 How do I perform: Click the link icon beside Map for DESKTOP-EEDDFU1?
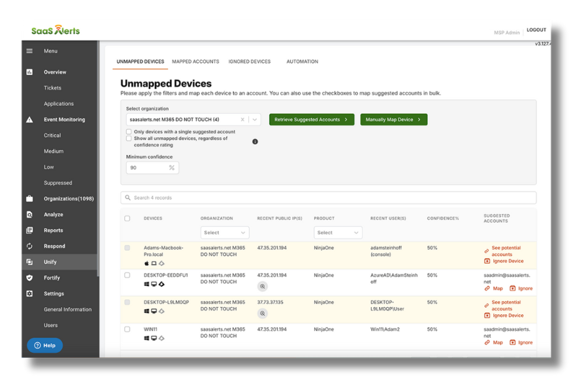487,289
